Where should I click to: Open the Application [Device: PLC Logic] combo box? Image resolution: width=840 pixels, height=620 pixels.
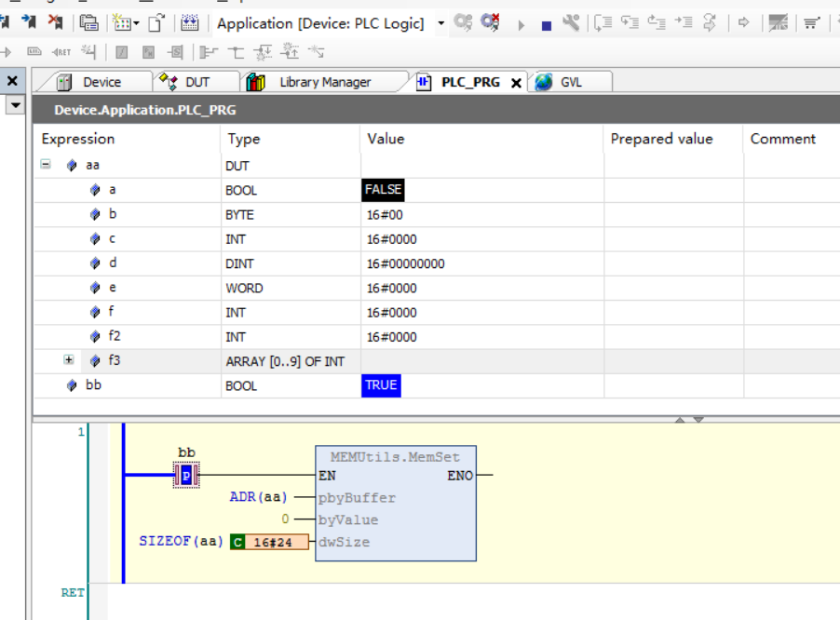pyautogui.click(x=330, y=23)
